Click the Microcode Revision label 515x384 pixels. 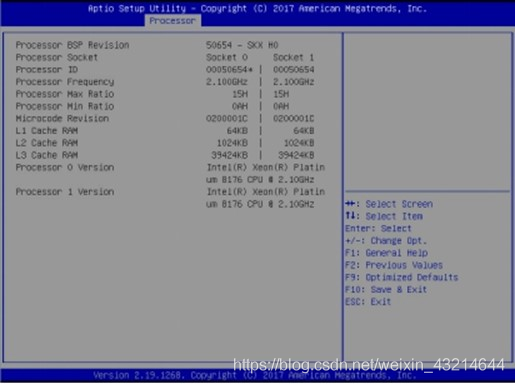(x=62, y=119)
